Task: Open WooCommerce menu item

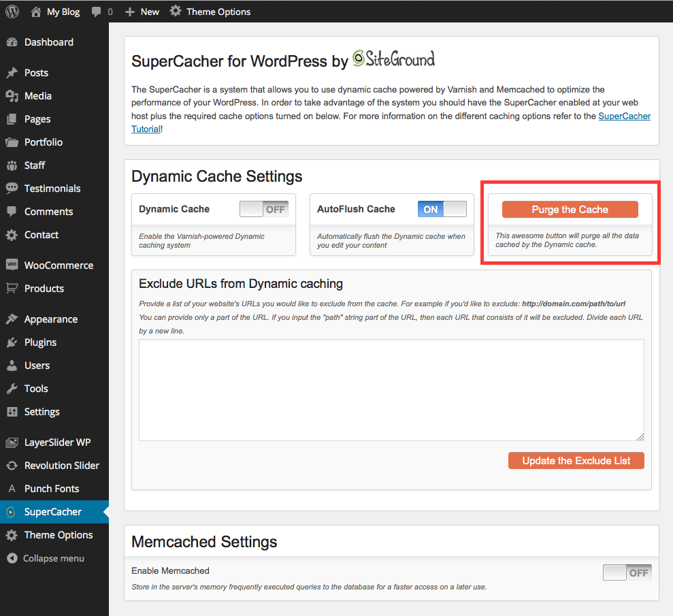Action: (x=59, y=265)
